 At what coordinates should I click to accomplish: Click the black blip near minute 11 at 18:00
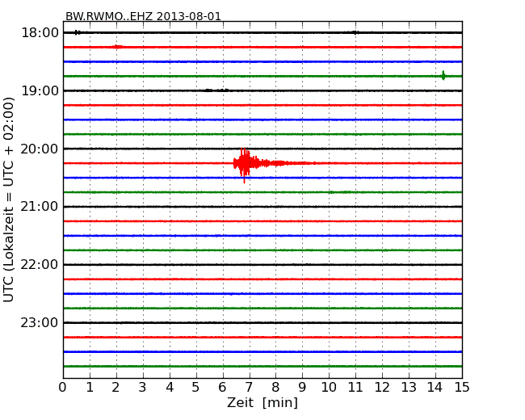point(355,32)
